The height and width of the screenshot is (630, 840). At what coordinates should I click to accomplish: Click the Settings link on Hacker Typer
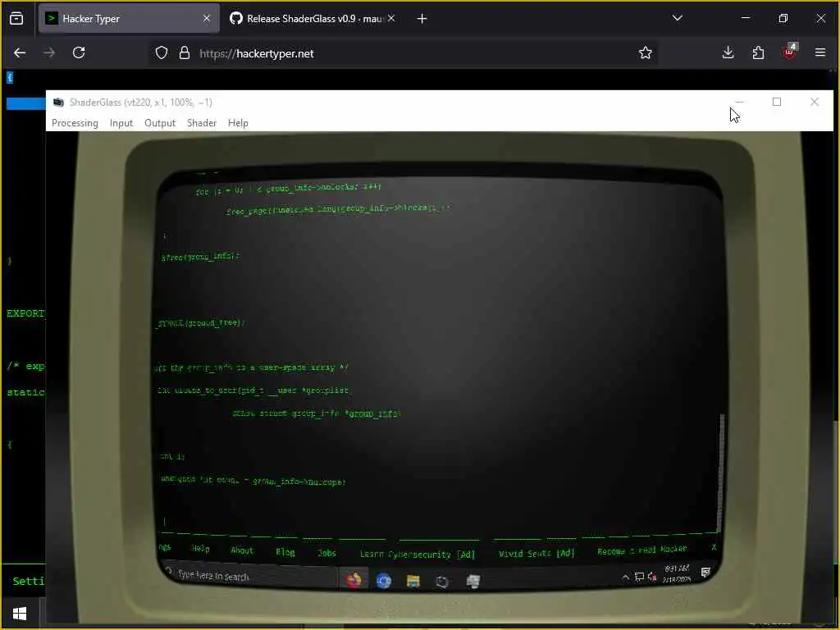pyautogui.click(x=29, y=581)
